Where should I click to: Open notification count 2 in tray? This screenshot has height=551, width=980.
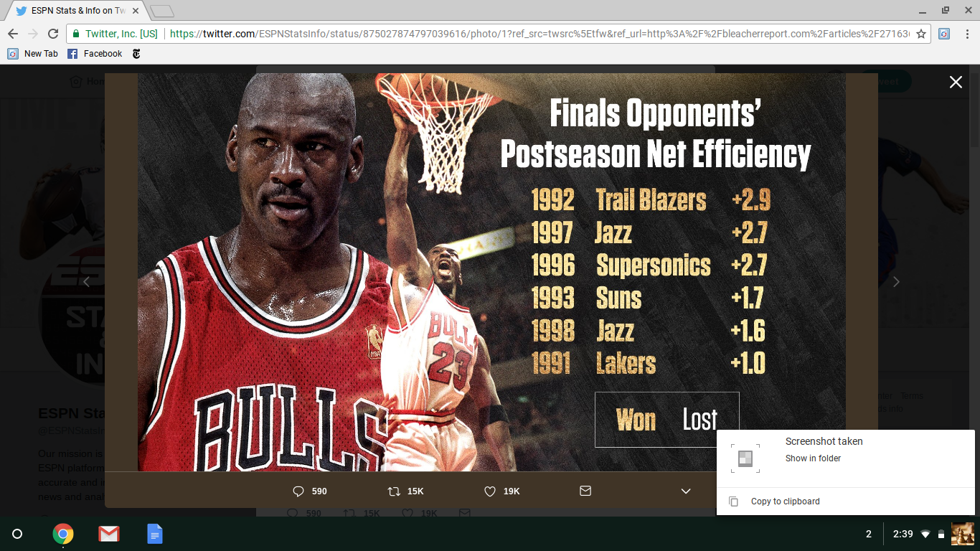pyautogui.click(x=869, y=534)
